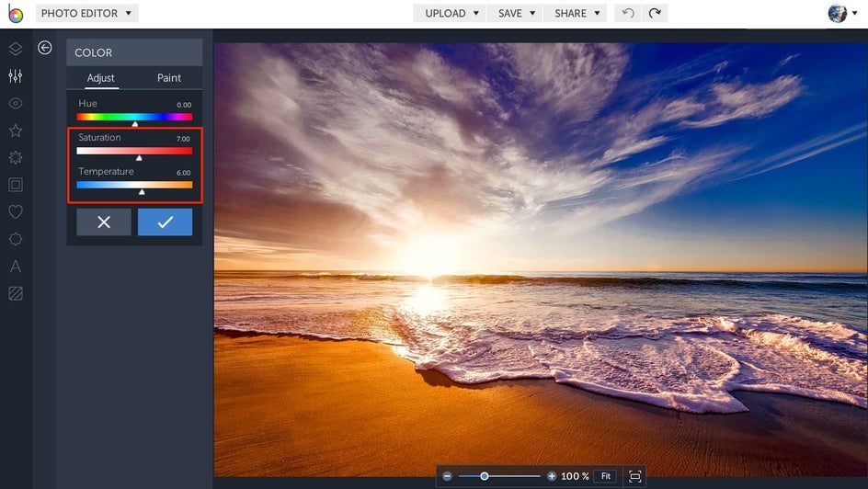Click the Temperature slider bar
The width and height of the screenshot is (868, 489).
tap(134, 185)
